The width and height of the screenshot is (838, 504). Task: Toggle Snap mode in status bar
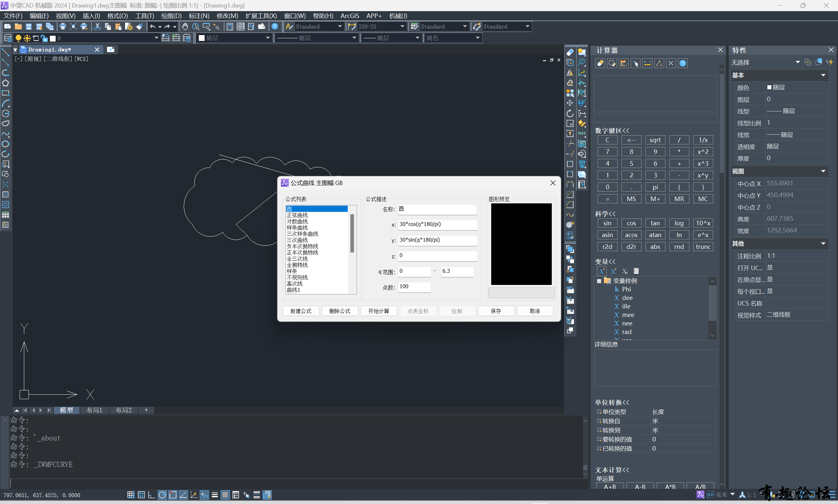coord(131,495)
